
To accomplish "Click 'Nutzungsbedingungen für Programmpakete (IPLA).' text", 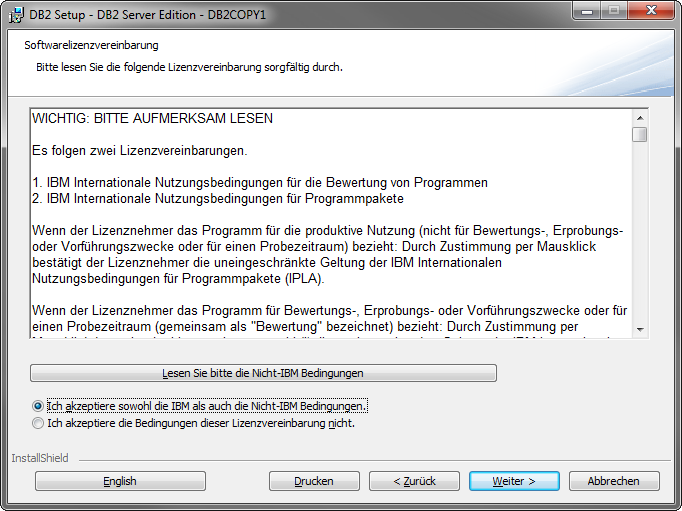I will tap(178, 279).
